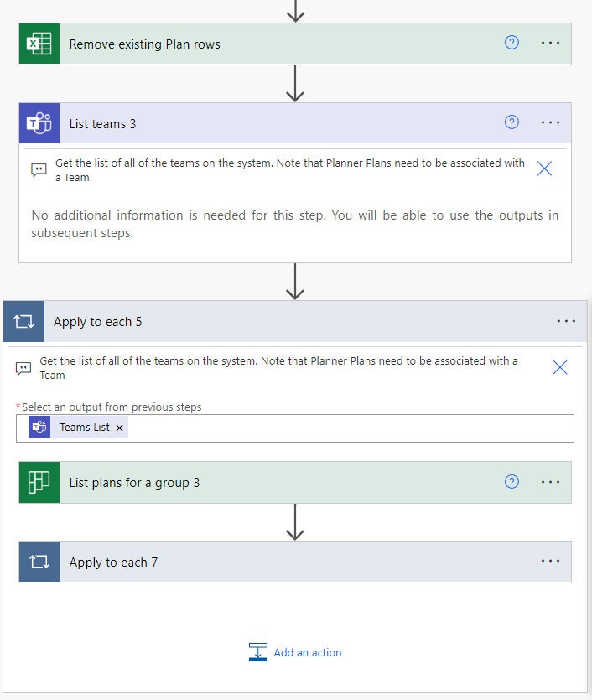Click the Excel icon on Remove existing Plan rows
This screenshot has height=700, width=592.
point(39,43)
